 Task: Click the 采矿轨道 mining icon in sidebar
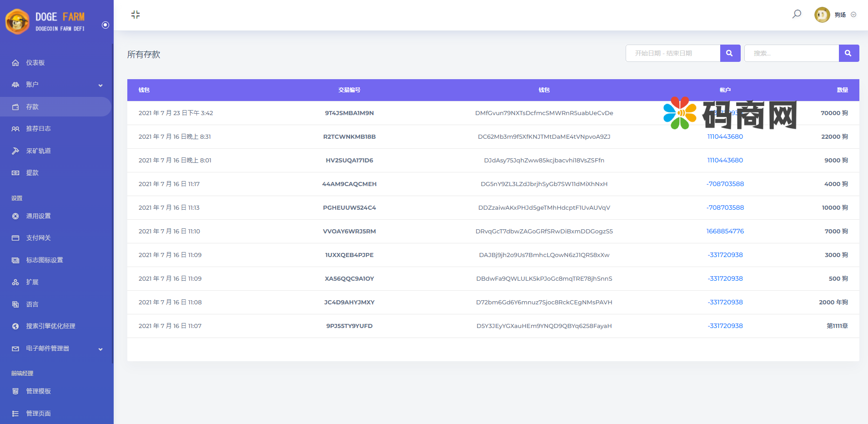15,151
